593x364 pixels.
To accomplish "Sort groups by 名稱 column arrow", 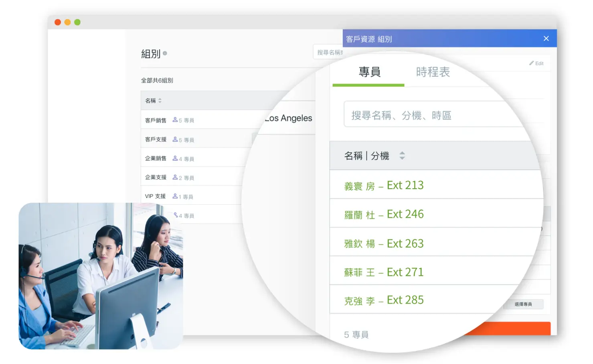I will (x=160, y=101).
